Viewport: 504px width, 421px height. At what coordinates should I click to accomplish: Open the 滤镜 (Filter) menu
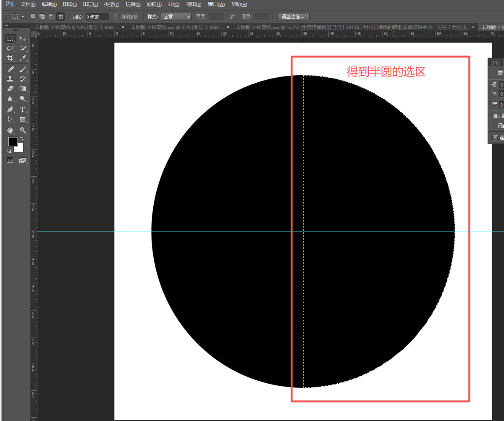coord(154,5)
